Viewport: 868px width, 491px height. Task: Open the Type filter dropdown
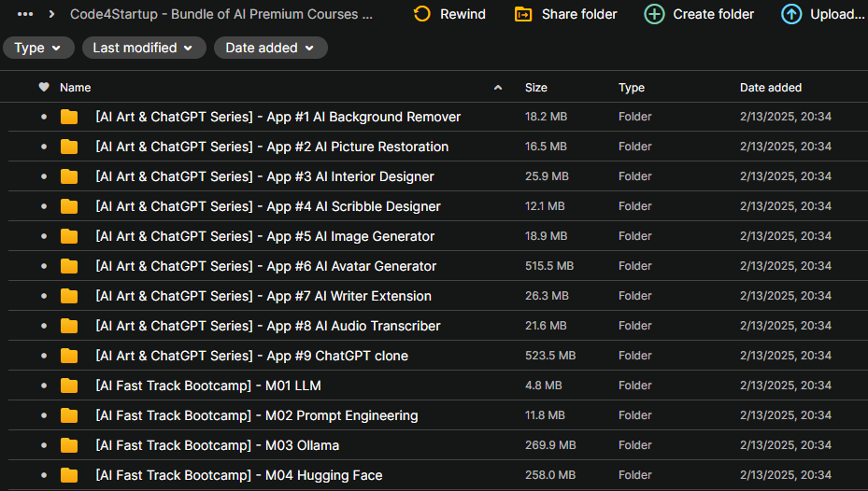(38, 48)
